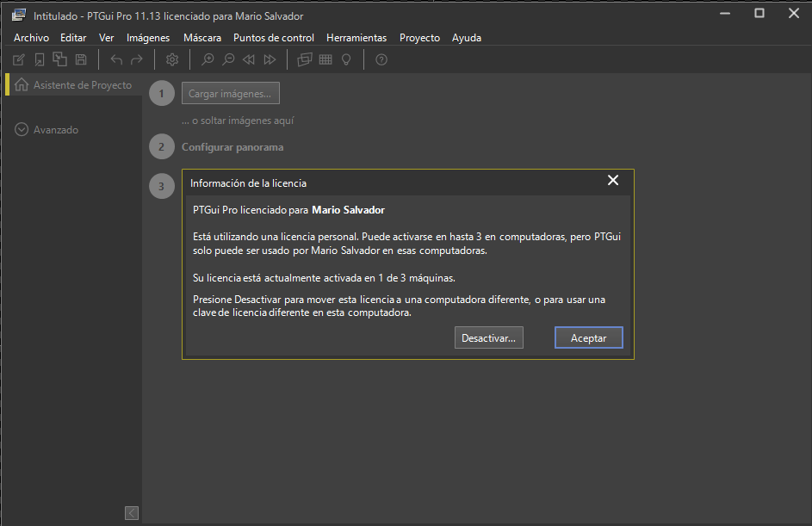Viewport: 812px width, 526px height.
Task: Click the overlapping-documents icon in the toolbar
Action: click(x=59, y=59)
